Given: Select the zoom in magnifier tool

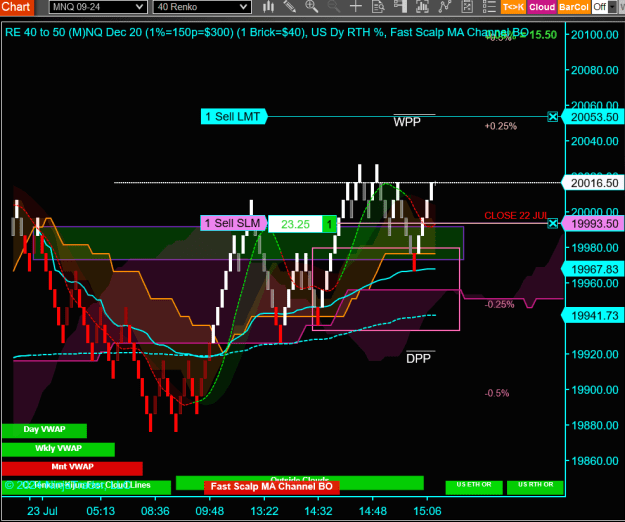Looking at the screenshot, I should click(312, 6).
